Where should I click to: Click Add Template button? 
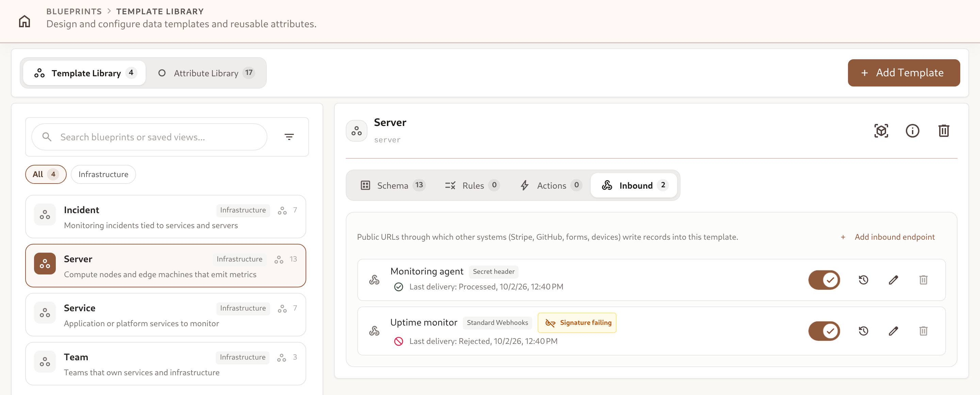coord(903,73)
